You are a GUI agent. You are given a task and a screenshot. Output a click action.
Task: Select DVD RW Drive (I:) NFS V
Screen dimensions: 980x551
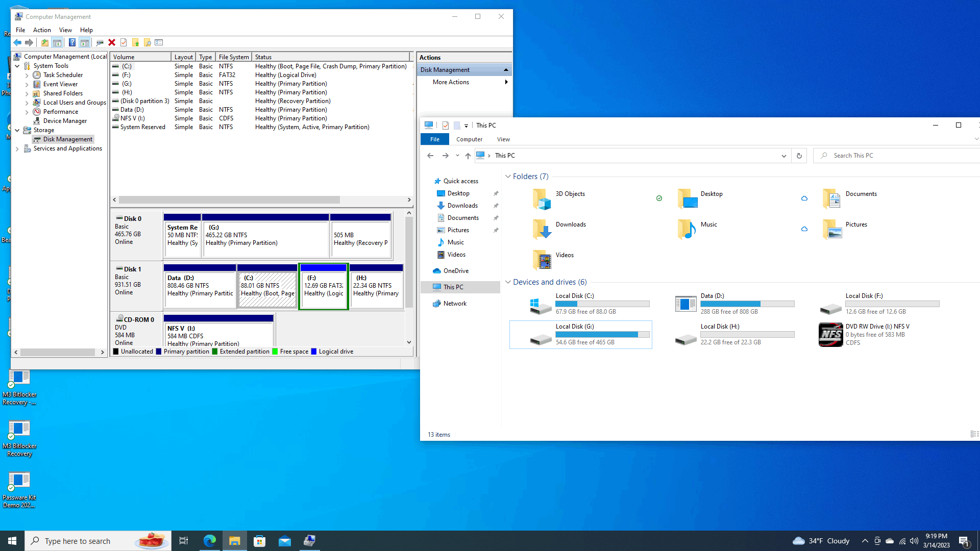[x=871, y=335]
